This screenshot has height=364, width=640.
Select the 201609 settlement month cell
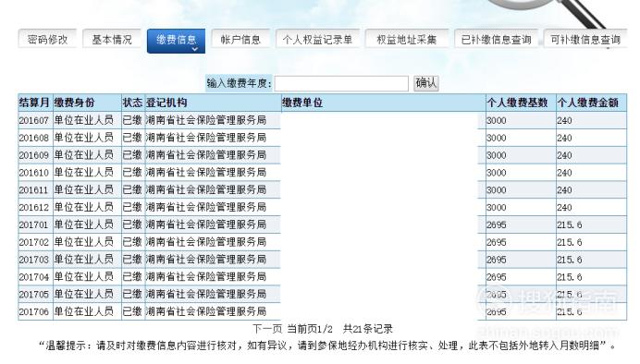(34, 155)
